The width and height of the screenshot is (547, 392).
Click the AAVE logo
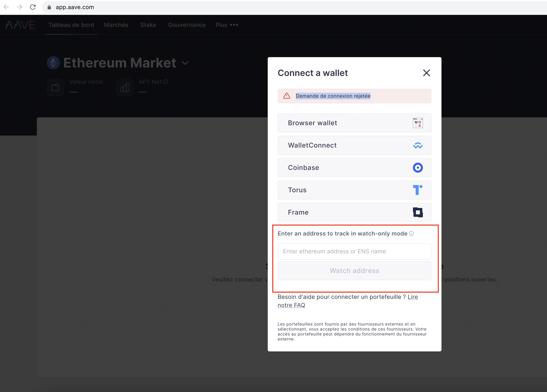point(20,24)
